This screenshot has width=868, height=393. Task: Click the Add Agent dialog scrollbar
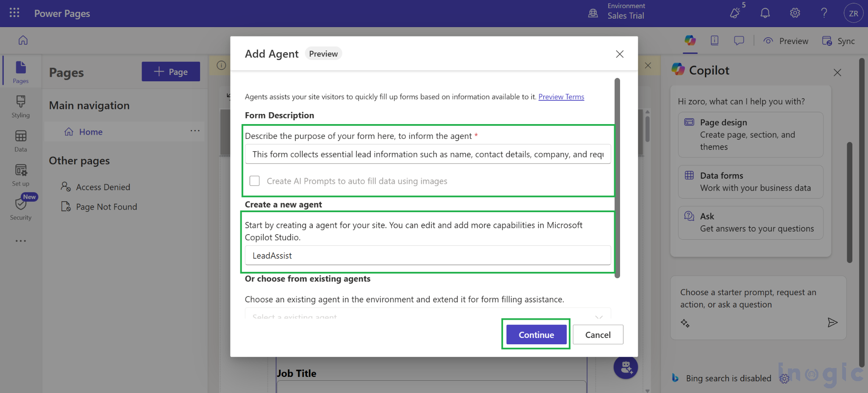617,178
